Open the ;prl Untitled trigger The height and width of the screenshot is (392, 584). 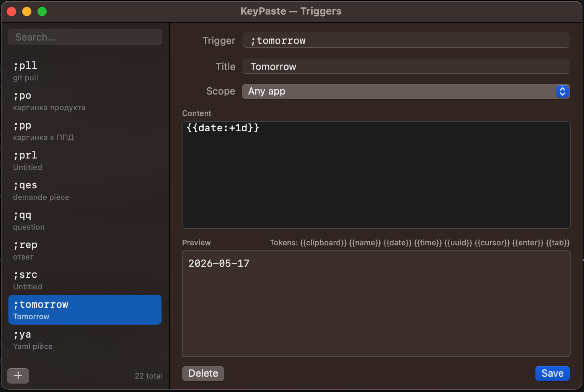(x=85, y=160)
